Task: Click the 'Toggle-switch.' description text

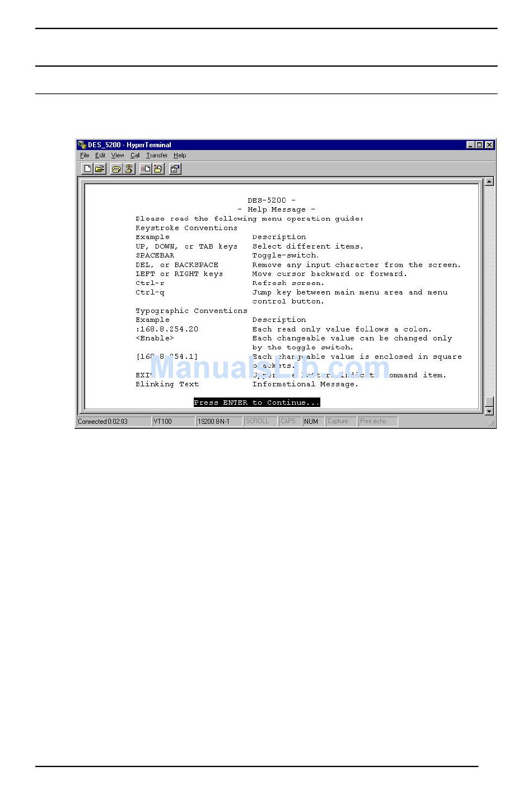Action: pyautogui.click(x=286, y=255)
